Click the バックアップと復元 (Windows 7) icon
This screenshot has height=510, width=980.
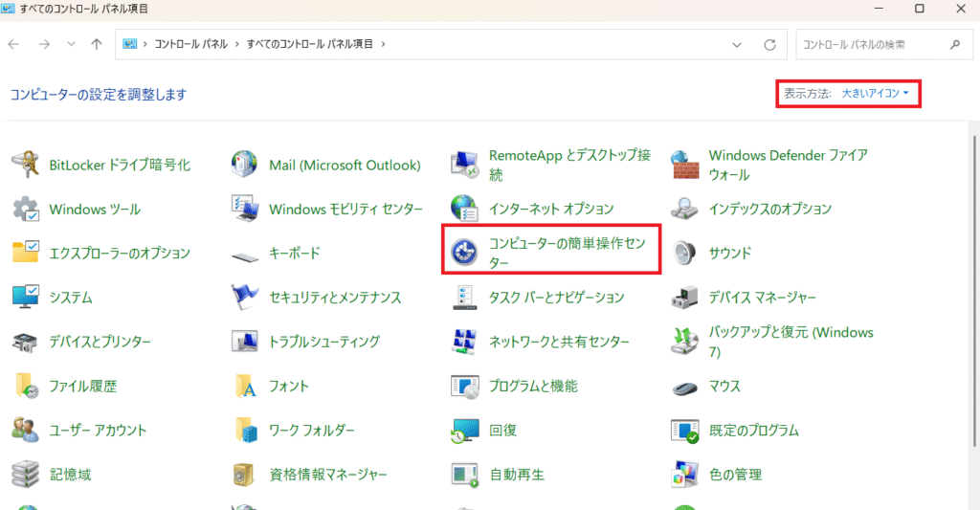point(684,342)
